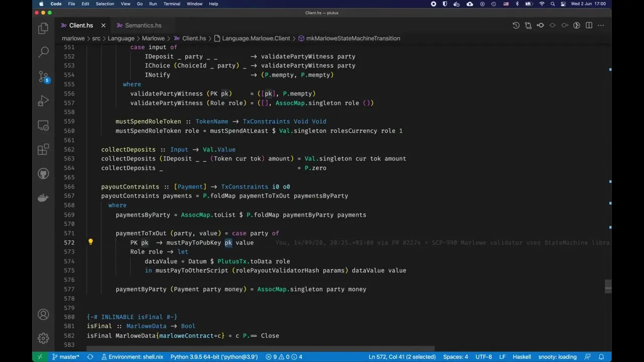Open the editor More Actions ellipsis menu
Viewport: 644px width, 362px height.
(x=601, y=25)
